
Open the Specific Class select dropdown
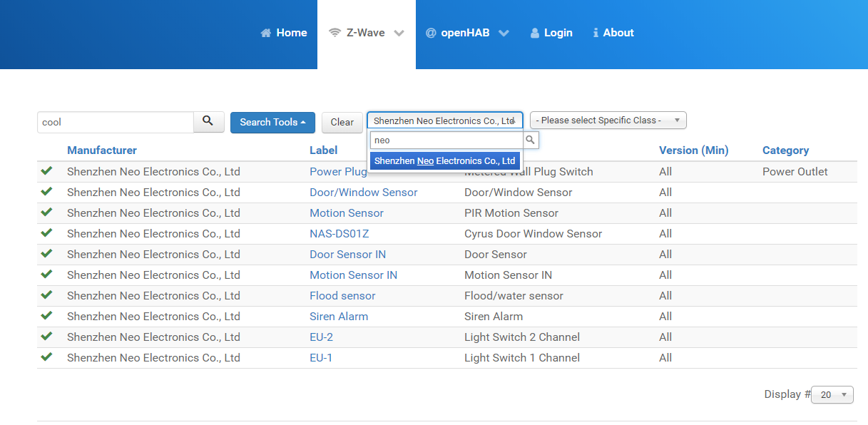click(608, 121)
